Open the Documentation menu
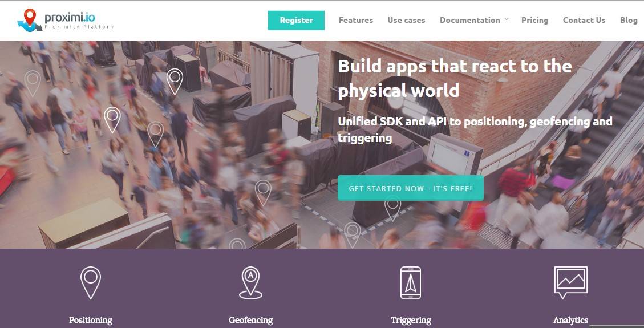 470,20
